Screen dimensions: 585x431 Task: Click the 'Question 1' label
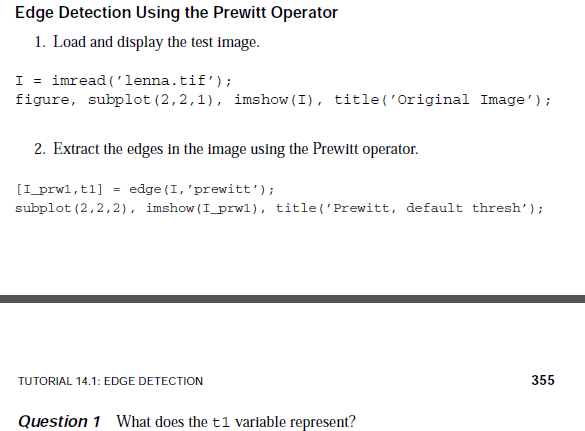(x=59, y=421)
